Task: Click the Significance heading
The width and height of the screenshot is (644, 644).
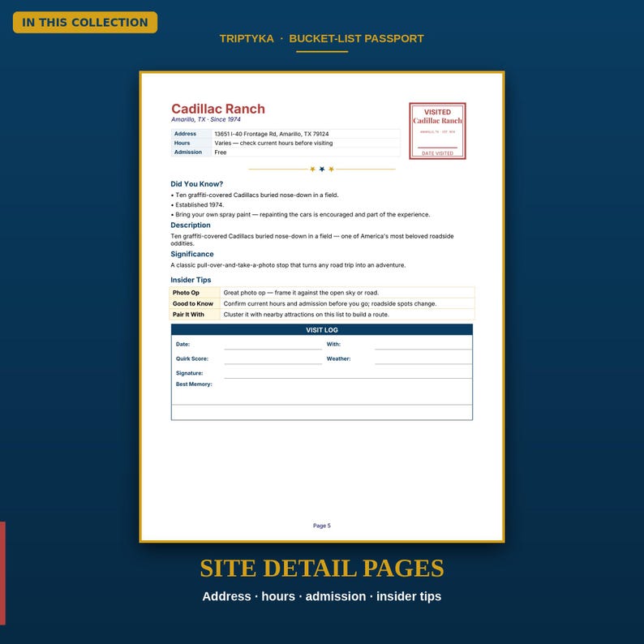Action: [x=192, y=254]
